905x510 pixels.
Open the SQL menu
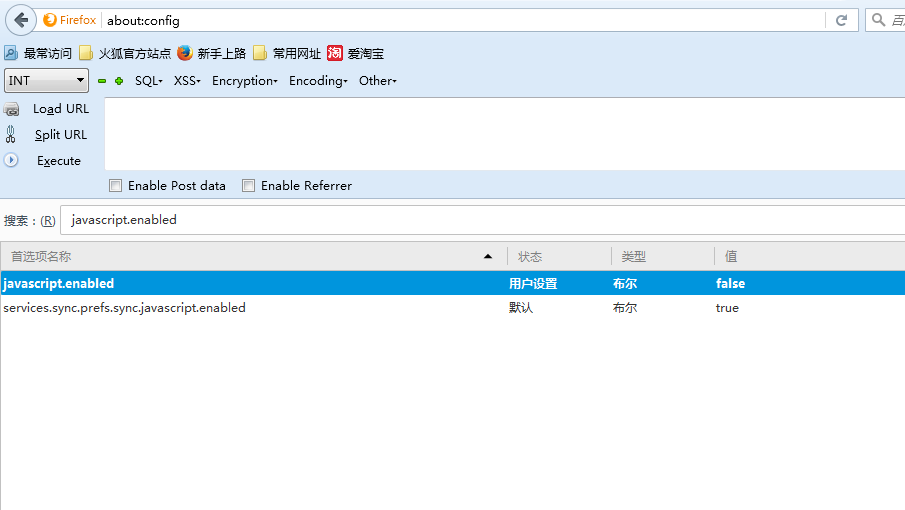click(149, 81)
